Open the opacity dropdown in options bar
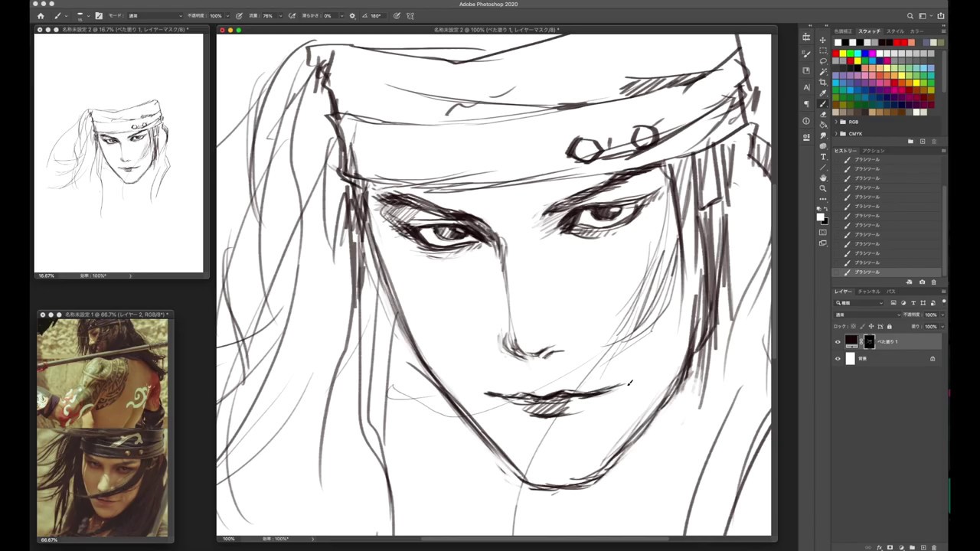The image size is (980, 551). pos(228,15)
